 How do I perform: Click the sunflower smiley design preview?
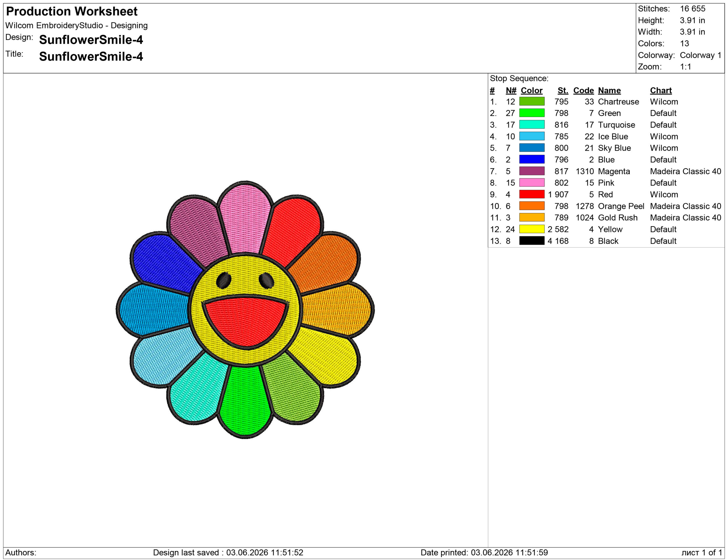(245, 310)
